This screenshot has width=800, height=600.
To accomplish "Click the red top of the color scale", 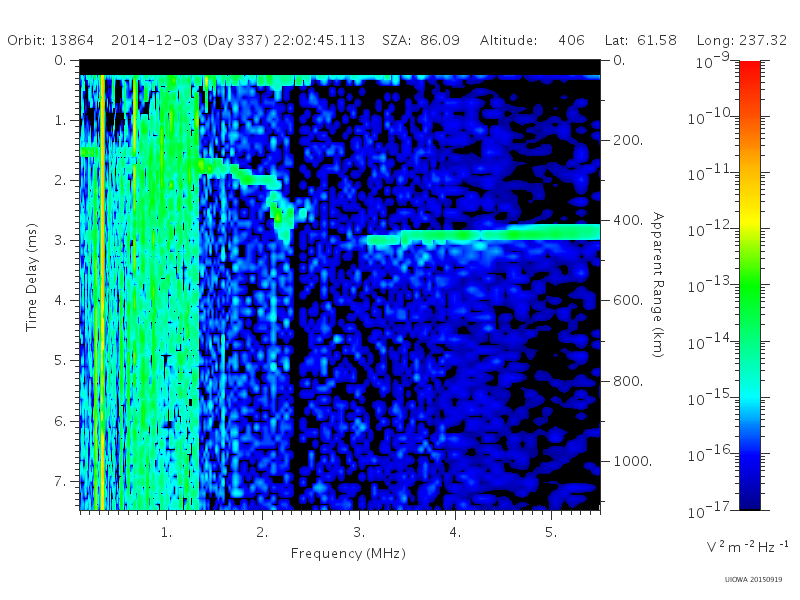I will click(x=750, y=71).
